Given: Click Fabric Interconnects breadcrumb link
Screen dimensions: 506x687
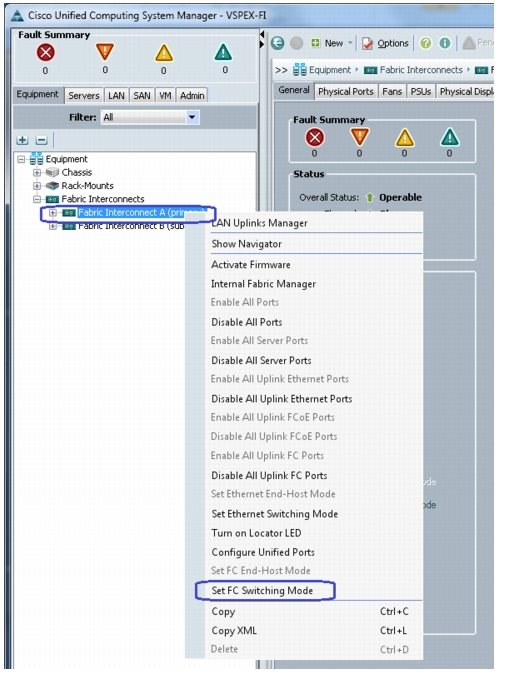Looking at the screenshot, I should point(421,70).
